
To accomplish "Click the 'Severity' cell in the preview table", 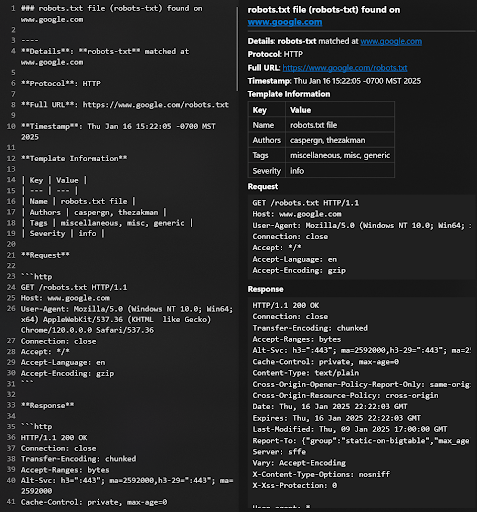I will coord(267,171).
